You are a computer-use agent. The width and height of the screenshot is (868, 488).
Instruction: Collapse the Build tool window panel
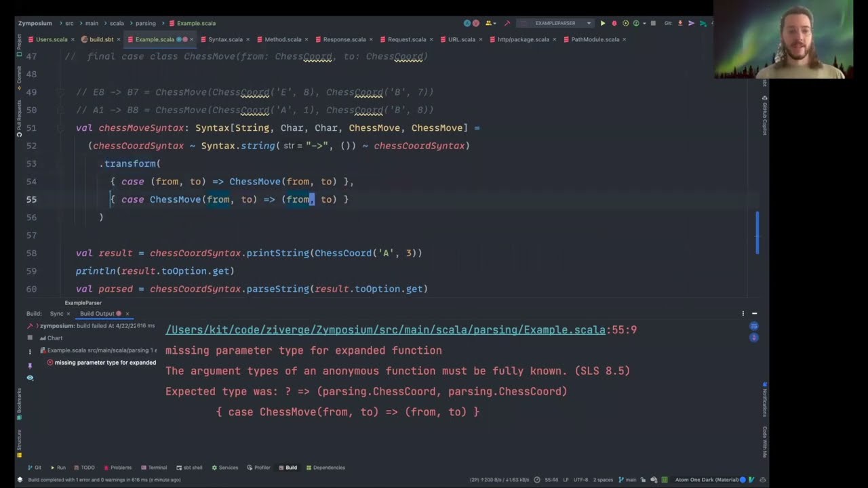point(754,313)
